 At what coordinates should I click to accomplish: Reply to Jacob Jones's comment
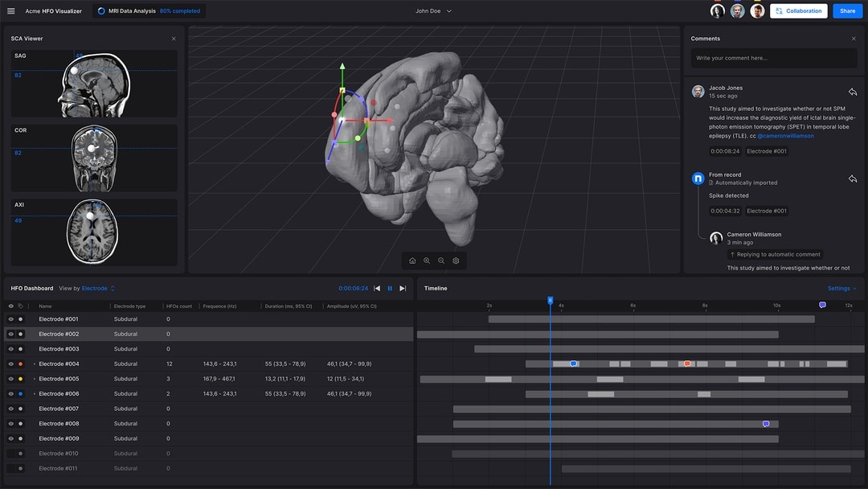(x=852, y=92)
